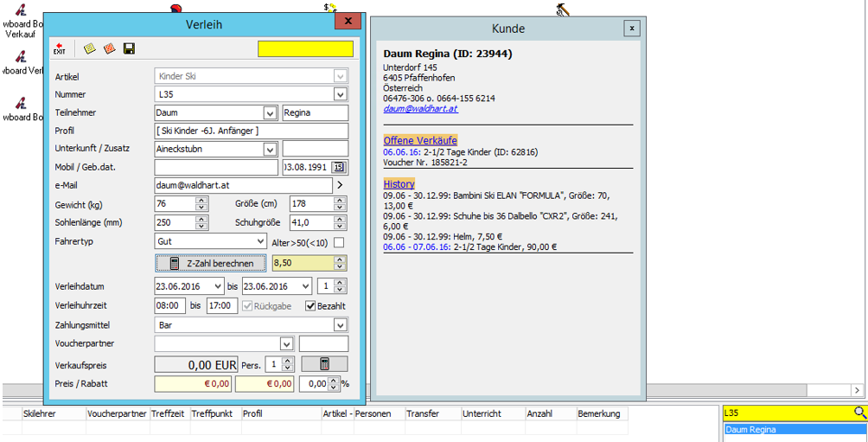Click the Profil text field
This screenshot has width=868, height=442.
point(252,131)
